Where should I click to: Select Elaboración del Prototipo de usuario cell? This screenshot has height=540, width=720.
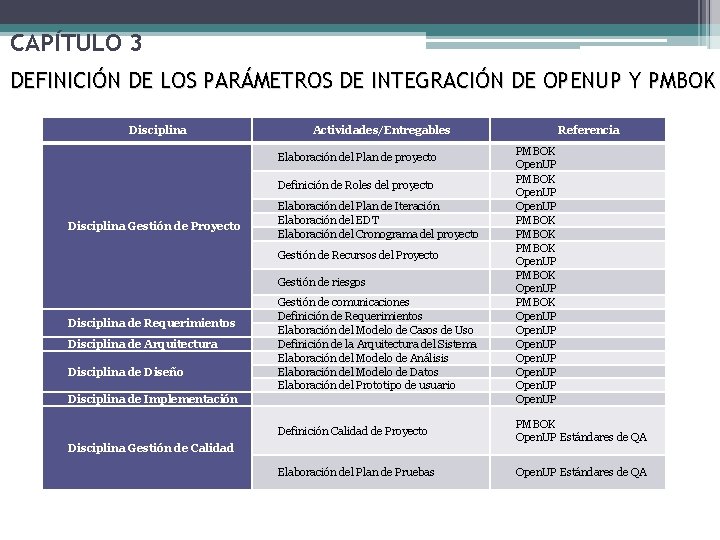[371, 385]
